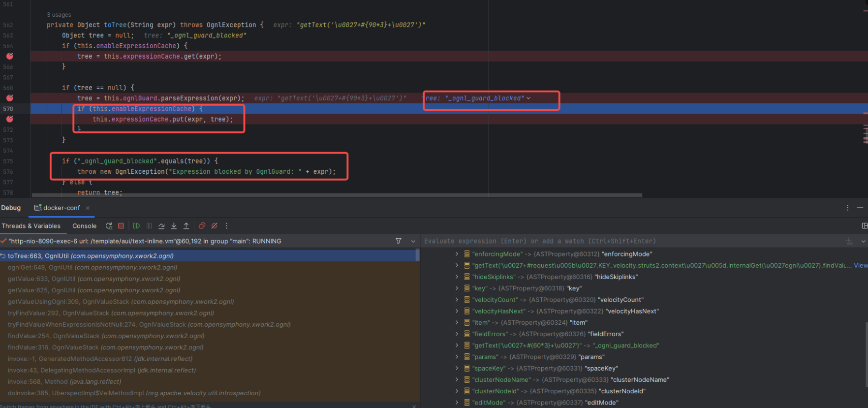Screen dimensions: 868x408
Task: Open Debug tool window options menu
Action: pos(847,208)
